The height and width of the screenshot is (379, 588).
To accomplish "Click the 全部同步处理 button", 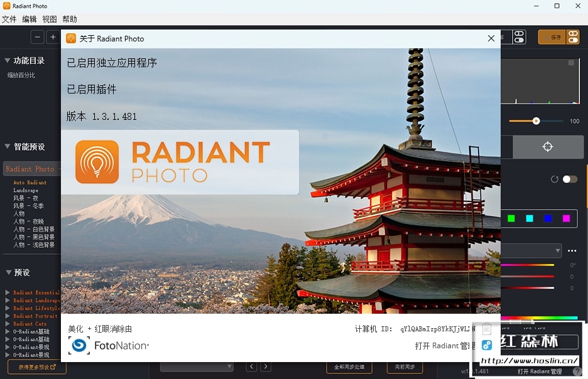I will coord(349,366).
